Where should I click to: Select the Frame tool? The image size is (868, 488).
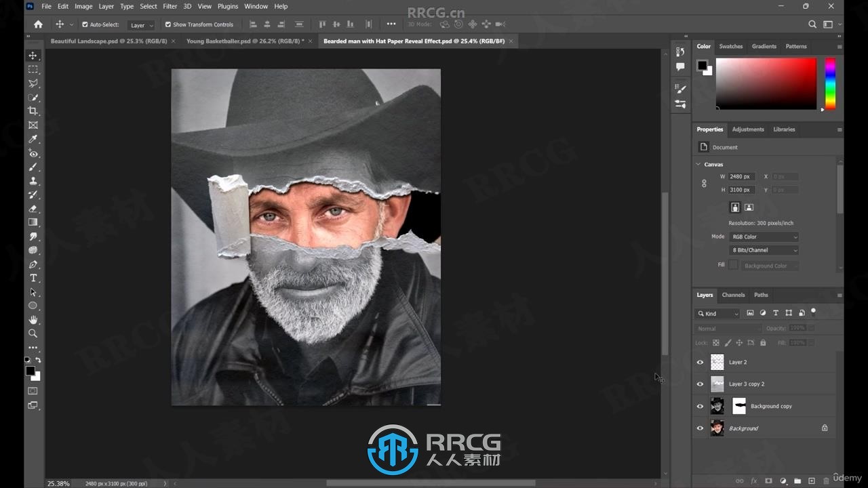[x=33, y=125]
